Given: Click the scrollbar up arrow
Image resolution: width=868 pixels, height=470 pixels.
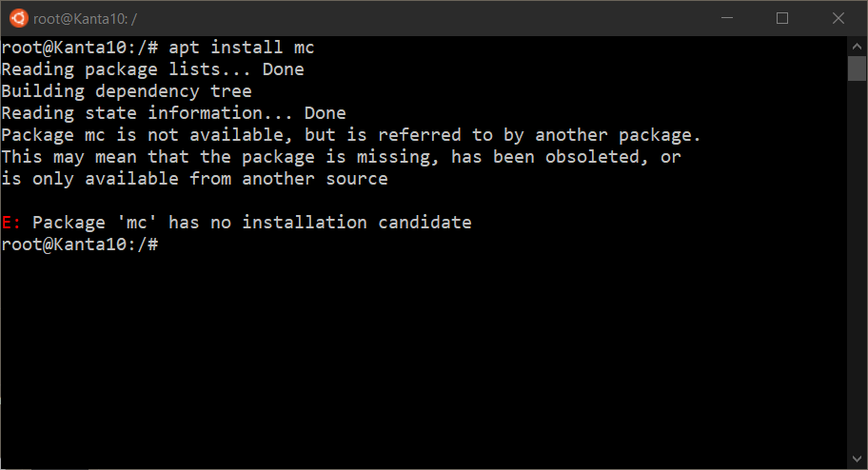Looking at the screenshot, I should point(857,47).
